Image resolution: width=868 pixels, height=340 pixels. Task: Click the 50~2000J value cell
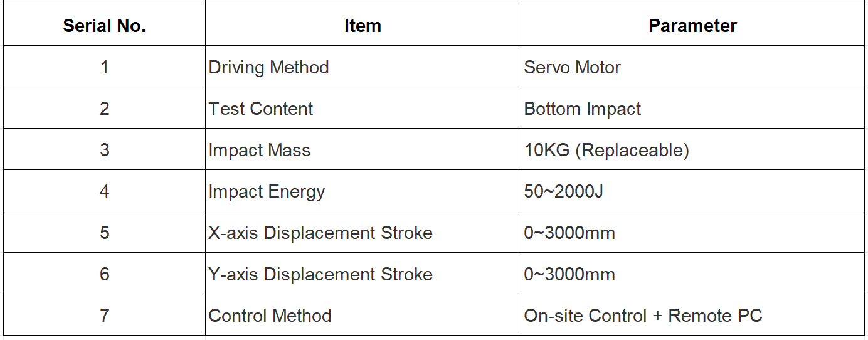pos(692,191)
